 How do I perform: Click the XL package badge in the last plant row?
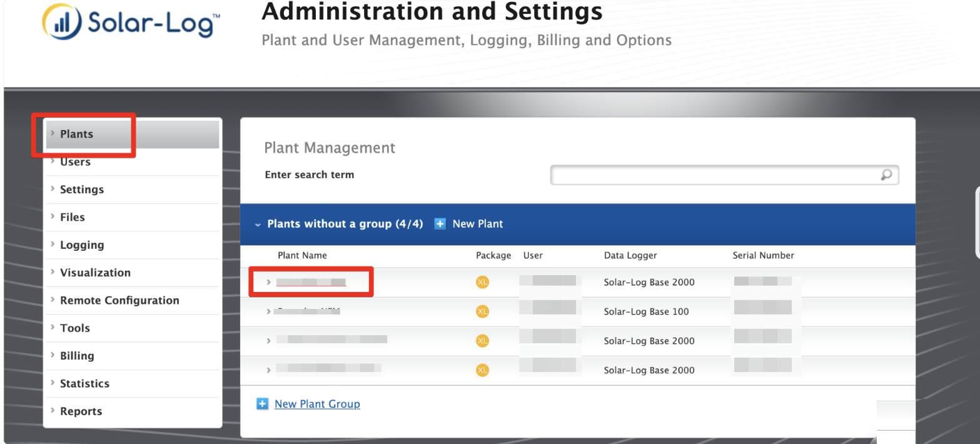(x=482, y=370)
